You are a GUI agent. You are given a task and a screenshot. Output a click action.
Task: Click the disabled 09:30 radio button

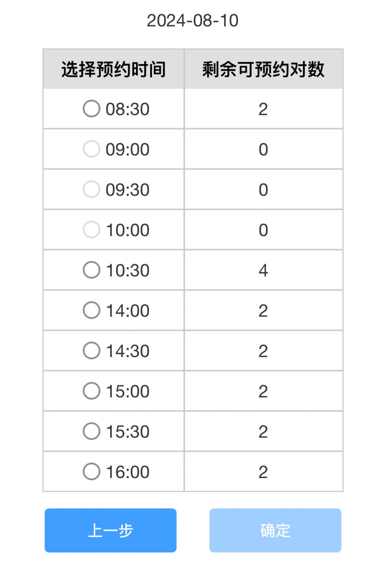point(92,190)
